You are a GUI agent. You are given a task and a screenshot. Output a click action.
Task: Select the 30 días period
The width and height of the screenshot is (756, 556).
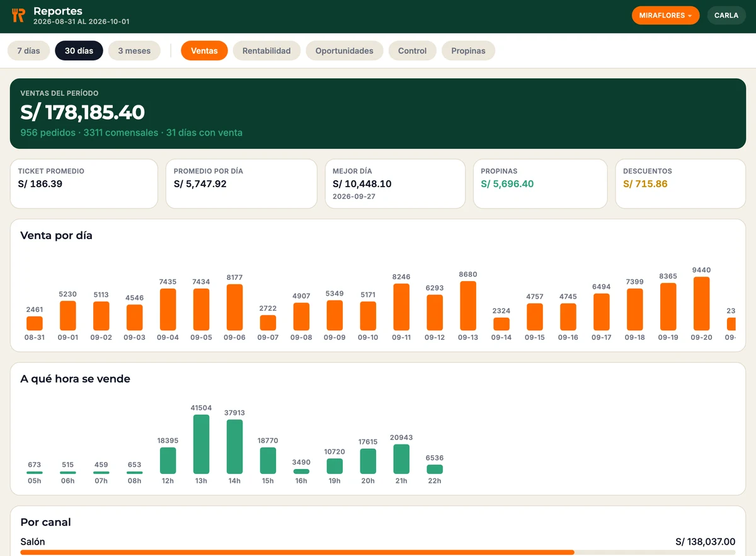tap(79, 50)
